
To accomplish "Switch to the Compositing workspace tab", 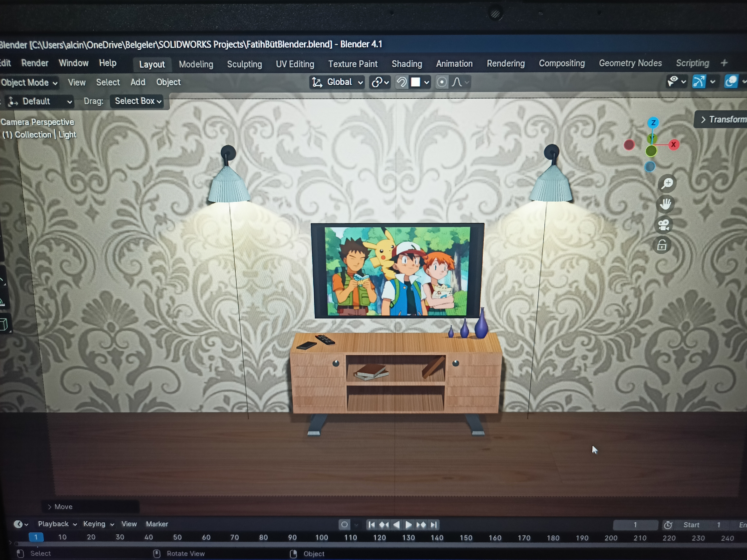I will click(562, 63).
